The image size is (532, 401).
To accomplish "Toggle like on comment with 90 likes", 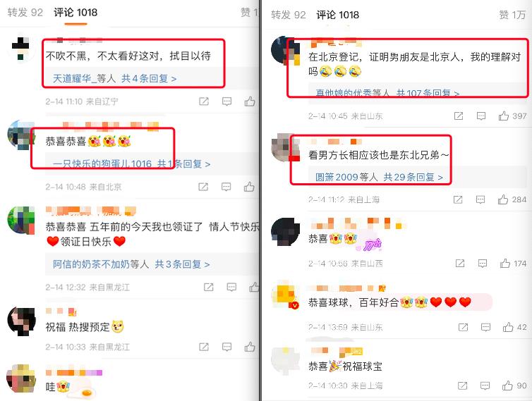I will [507, 385].
